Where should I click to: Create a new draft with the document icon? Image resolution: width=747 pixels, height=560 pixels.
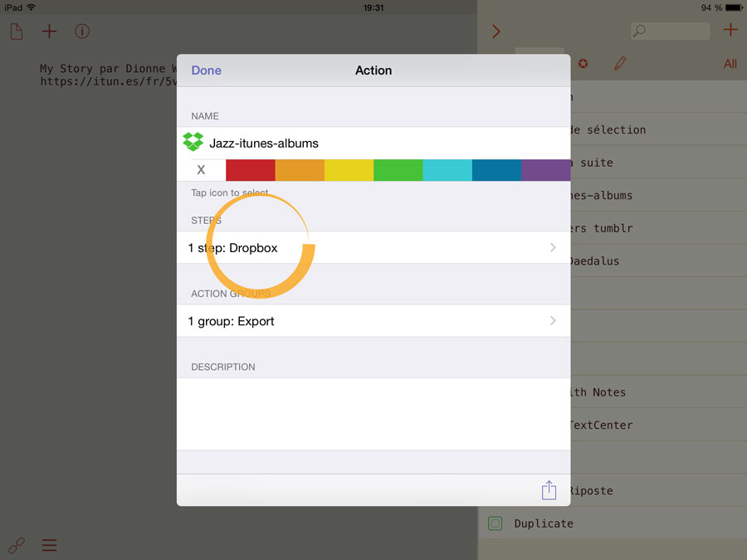click(x=17, y=32)
